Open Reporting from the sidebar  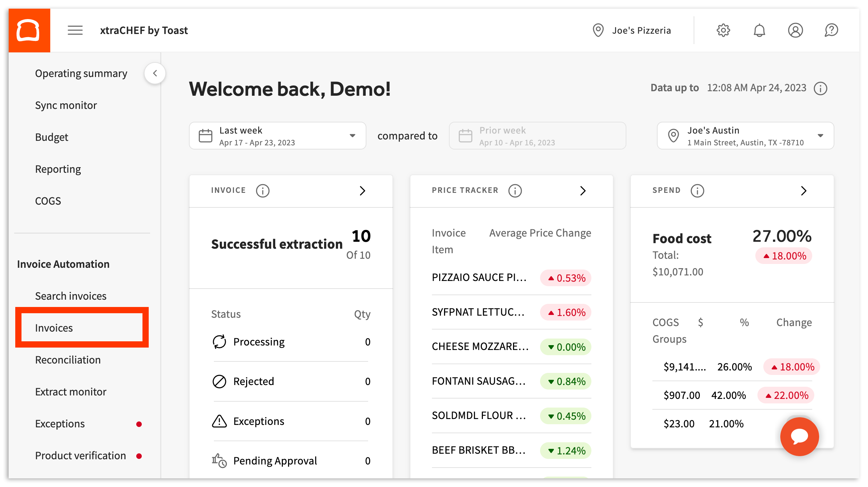(58, 169)
